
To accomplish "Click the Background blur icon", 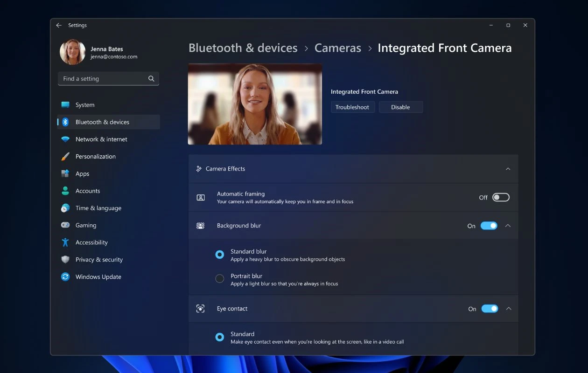I will click(x=201, y=226).
